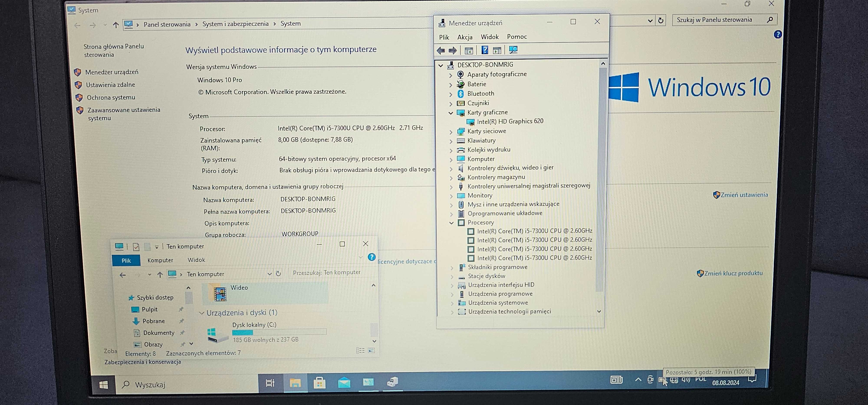The width and height of the screenshot is (868, 405).
Task: Expand the Karty sieciowe category
Action: [x=451, y=132]
